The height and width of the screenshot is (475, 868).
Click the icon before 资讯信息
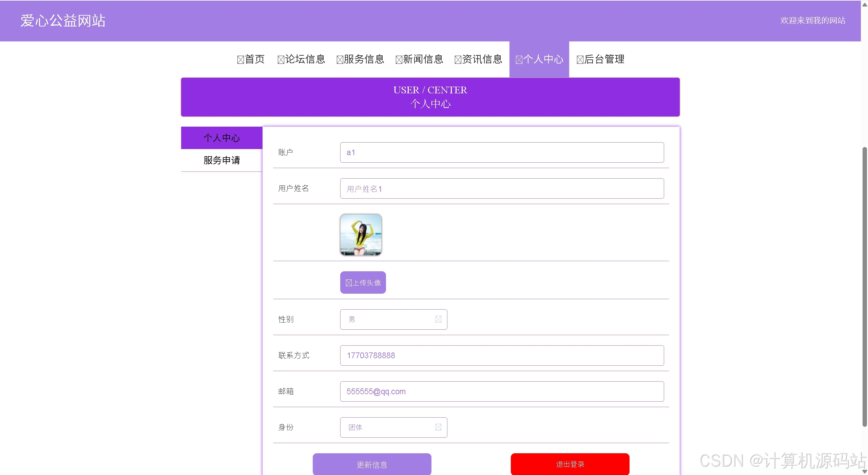tap(458, 60)
